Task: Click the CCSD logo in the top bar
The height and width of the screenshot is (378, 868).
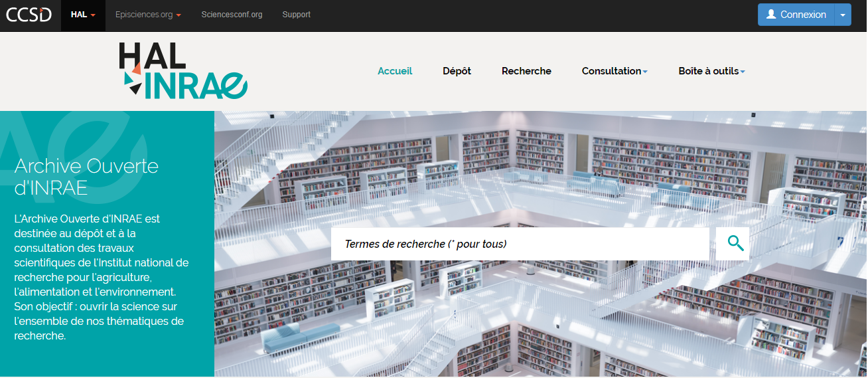Action: 29,15
